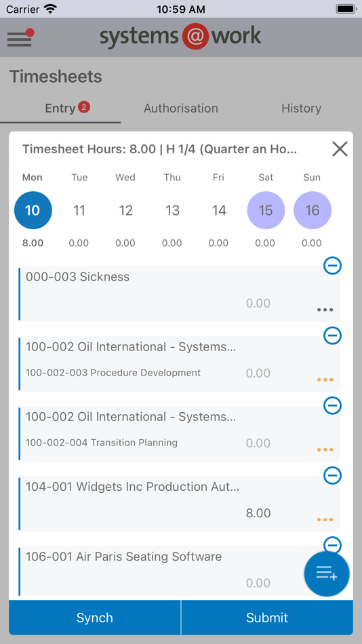Tap 100-002-004 Transition Planning task text
362x644 pixels.
(x=102, y=443)
